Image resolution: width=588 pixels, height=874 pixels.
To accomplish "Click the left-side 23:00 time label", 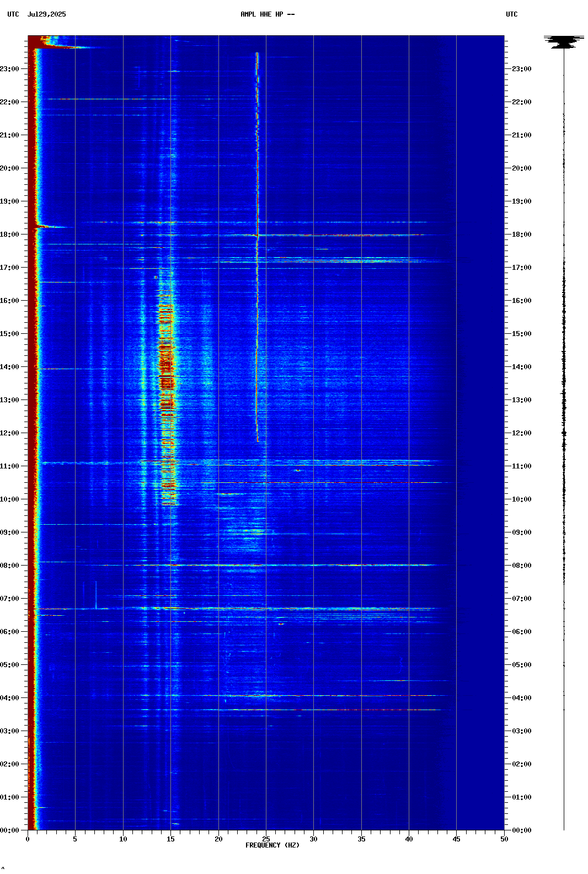I will click(9, 69).
